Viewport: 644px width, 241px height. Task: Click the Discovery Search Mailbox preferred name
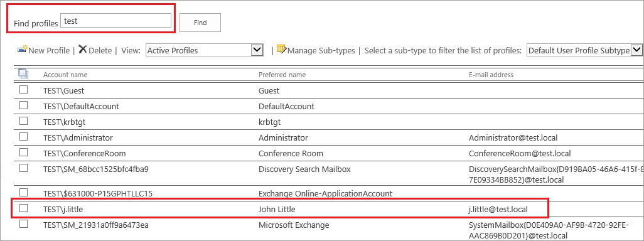pyautogui.click(x=304, y=169)
